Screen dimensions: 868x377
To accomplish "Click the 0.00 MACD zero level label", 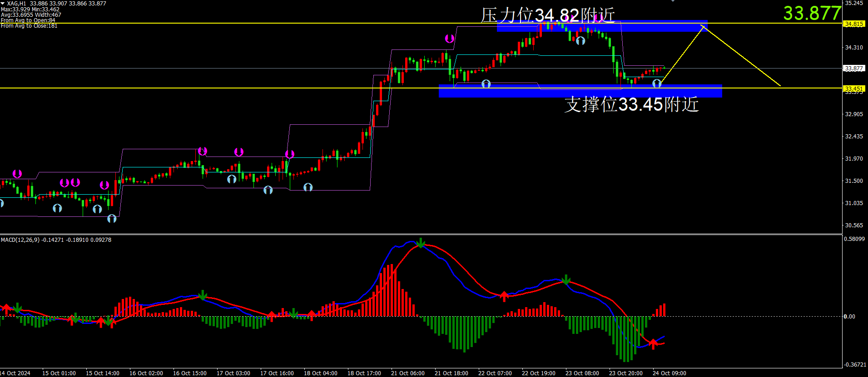I will (849, 316).
